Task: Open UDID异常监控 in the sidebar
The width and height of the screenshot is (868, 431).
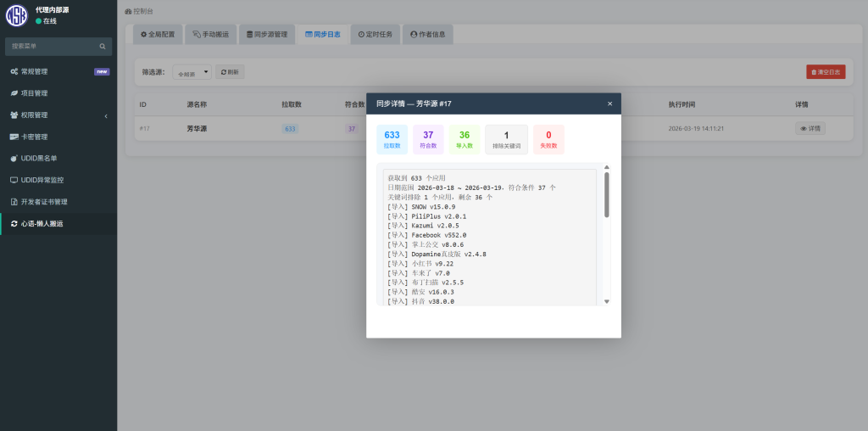Action: tap(42, 180)
